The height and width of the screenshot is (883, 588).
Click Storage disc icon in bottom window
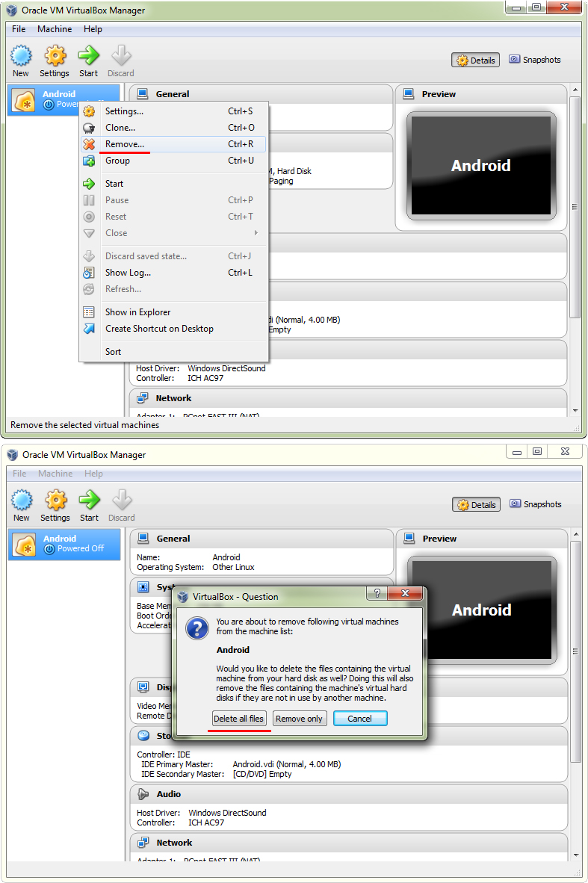[x=143, y=735]
